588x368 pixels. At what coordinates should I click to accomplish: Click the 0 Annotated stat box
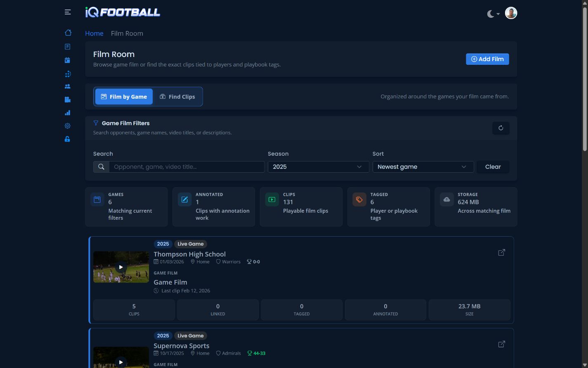[385, 310]
